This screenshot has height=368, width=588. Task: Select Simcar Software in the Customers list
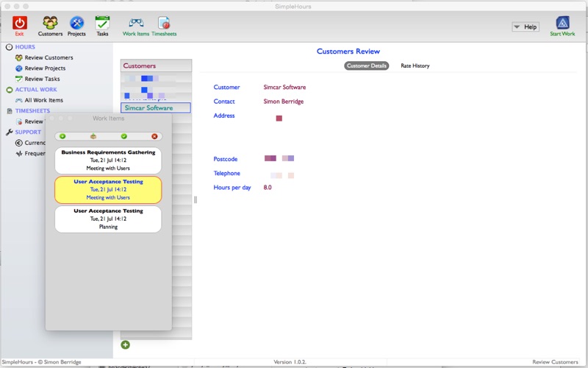click(x=156, y=107)
